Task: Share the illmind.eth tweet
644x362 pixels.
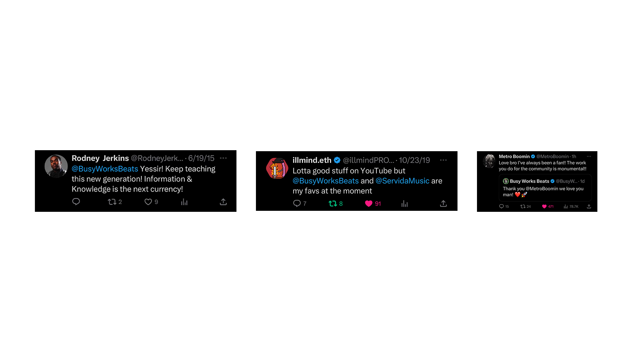Action: click(x=443, y=203)
